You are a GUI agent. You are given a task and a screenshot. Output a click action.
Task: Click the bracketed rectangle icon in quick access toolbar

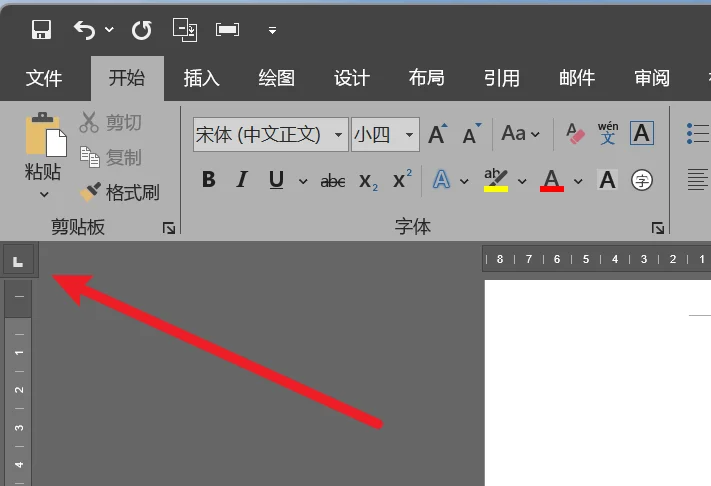click(227, 30)
